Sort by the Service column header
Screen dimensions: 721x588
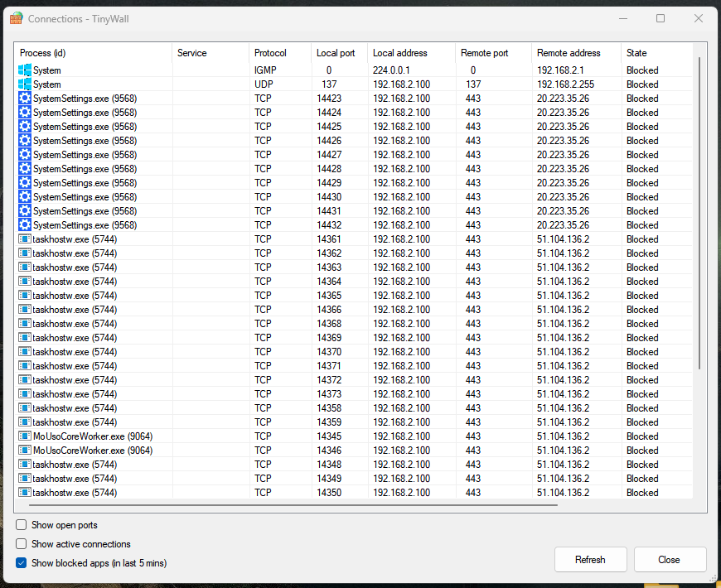(210, 53)
